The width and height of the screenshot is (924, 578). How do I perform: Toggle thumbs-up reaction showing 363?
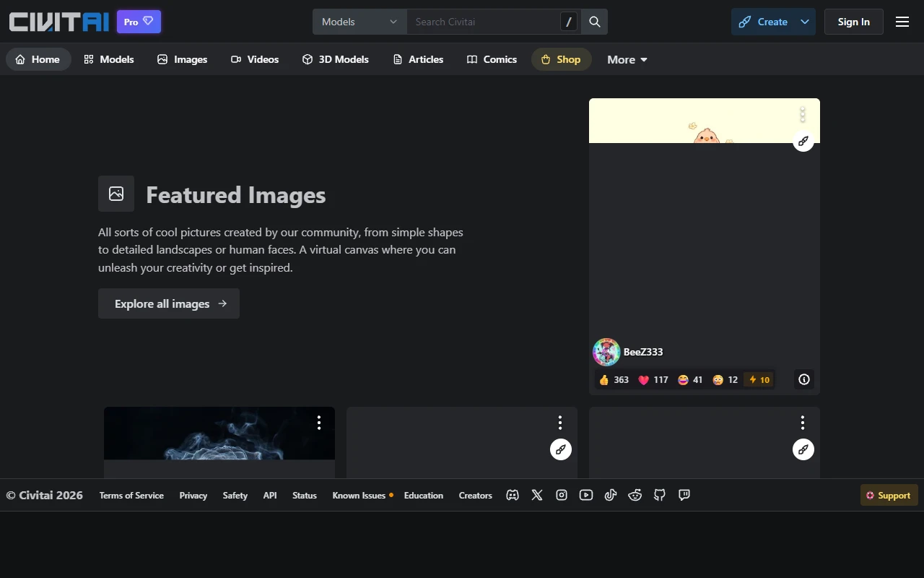pyautogui.click(x=614, y=379)
